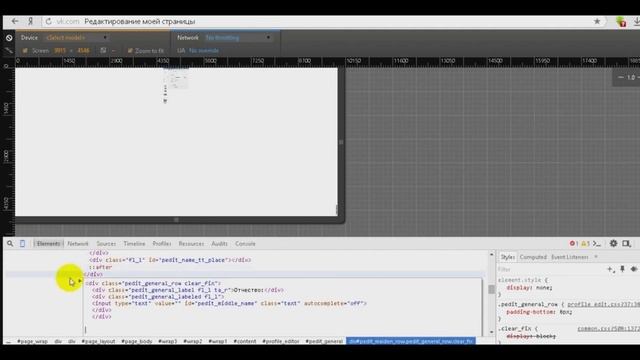The height and width of the screenshot is (360, 640).
Task: Switch to the Sources tab
Action: pos(106,244)
